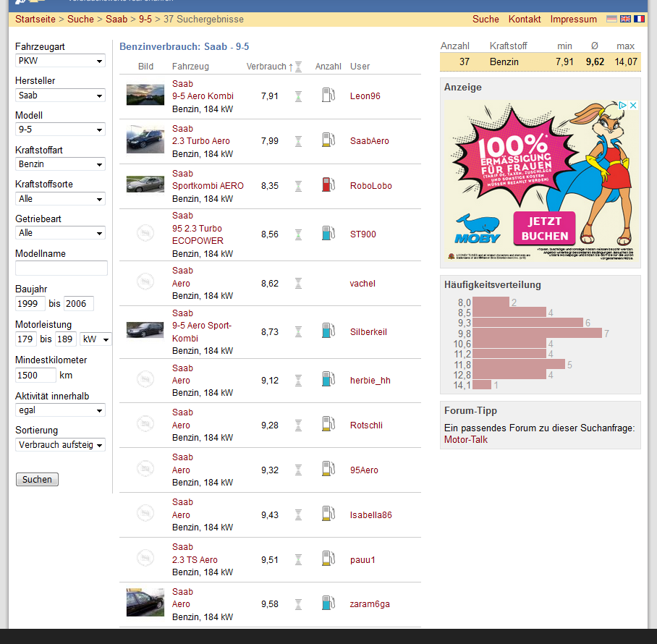
Task: Click the fuel pump icon for herbie_hh
Action: tap(328, 380)
